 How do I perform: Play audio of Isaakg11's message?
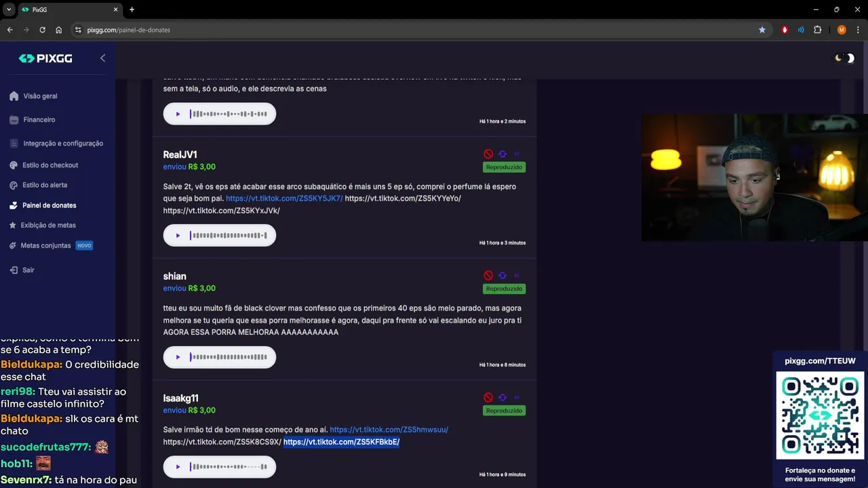pyautogui.click(x=178, y=467)
